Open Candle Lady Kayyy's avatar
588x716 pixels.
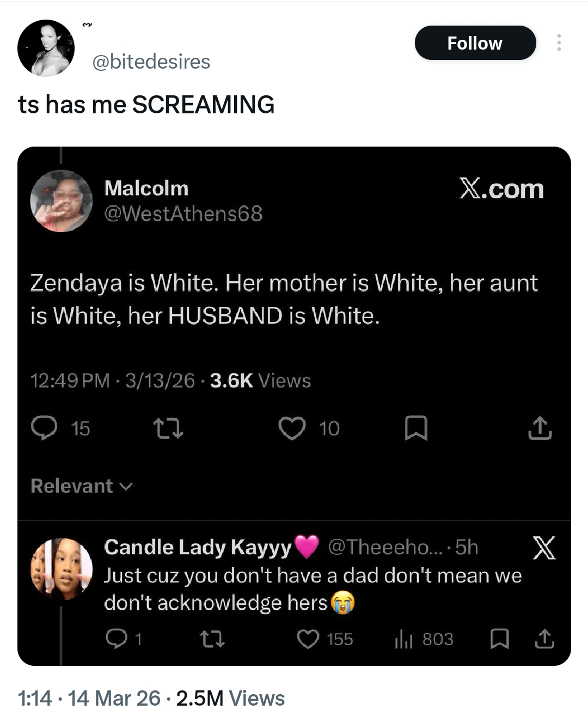61,569
